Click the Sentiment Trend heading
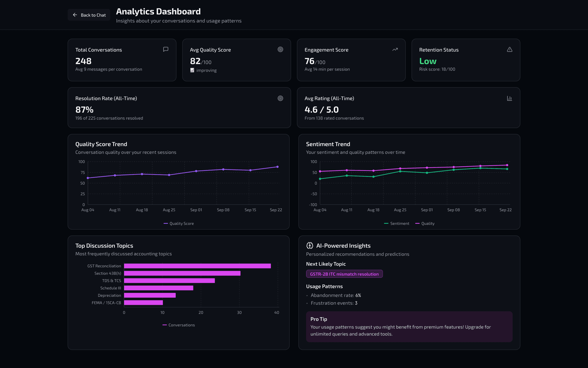 [328, 144]
